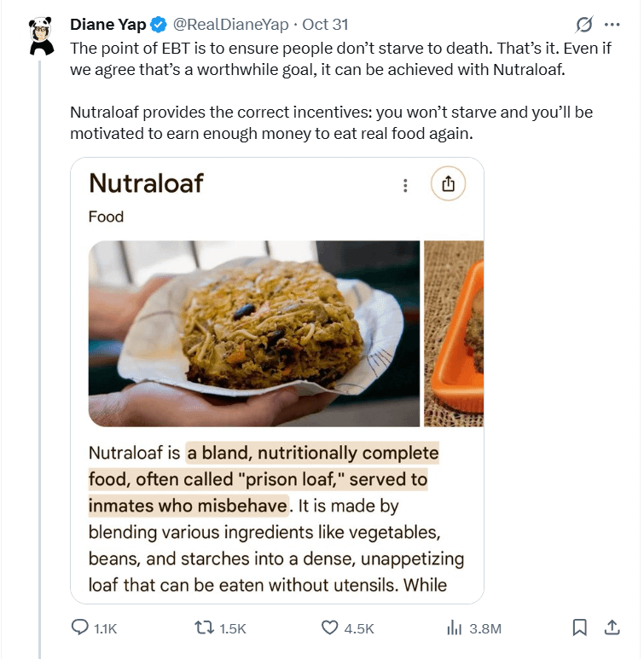Click the Diane Yap display name

107,24
